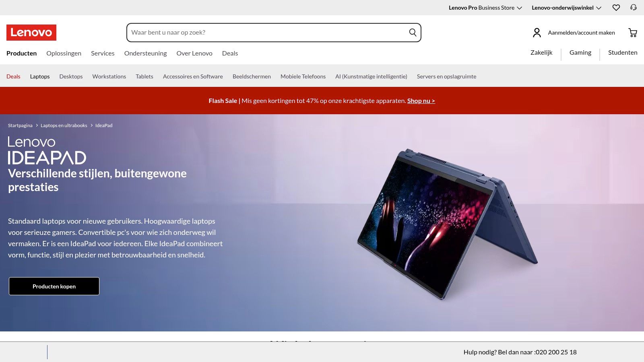
Task: Open the Flash Sale Shop nu link
Action: (421, 101)
